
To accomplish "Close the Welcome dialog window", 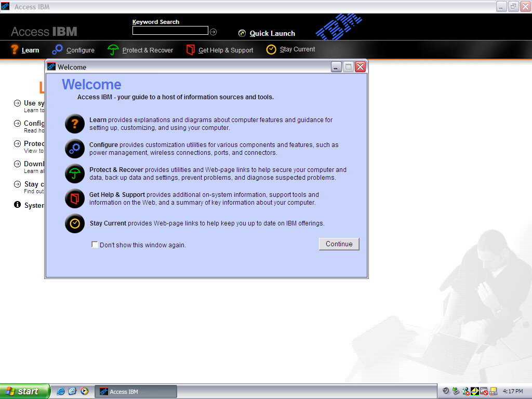I will point(360,66).
